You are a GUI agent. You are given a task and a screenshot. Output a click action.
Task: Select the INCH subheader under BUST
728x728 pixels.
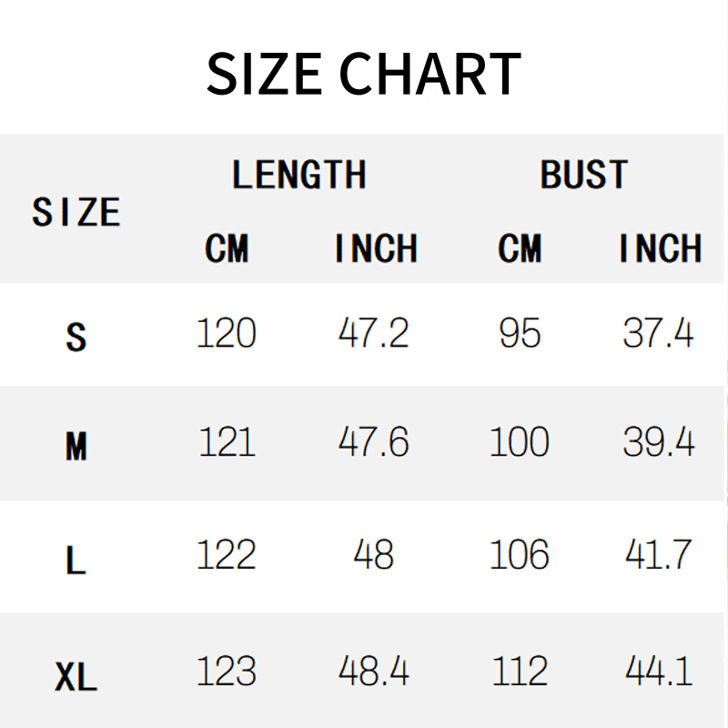661,248
